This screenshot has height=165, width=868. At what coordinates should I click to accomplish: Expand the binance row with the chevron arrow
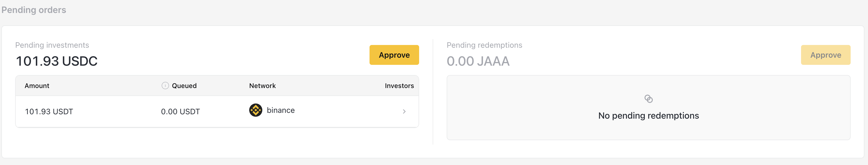pos(404,112)
